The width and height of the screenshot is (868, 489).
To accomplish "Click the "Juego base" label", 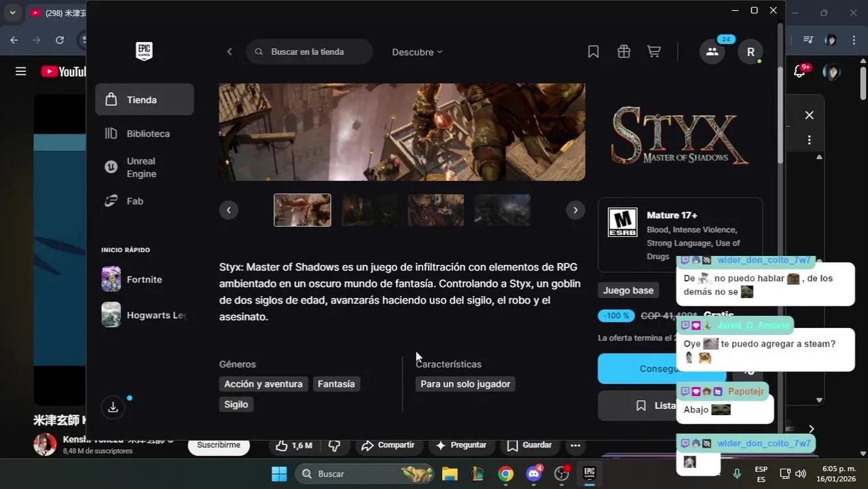I will 628,291.
